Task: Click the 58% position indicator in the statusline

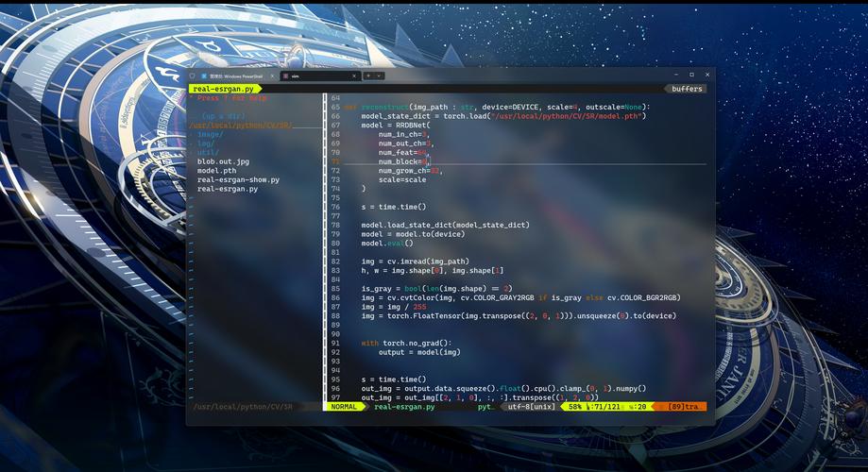Action: [x=575, y=407]
